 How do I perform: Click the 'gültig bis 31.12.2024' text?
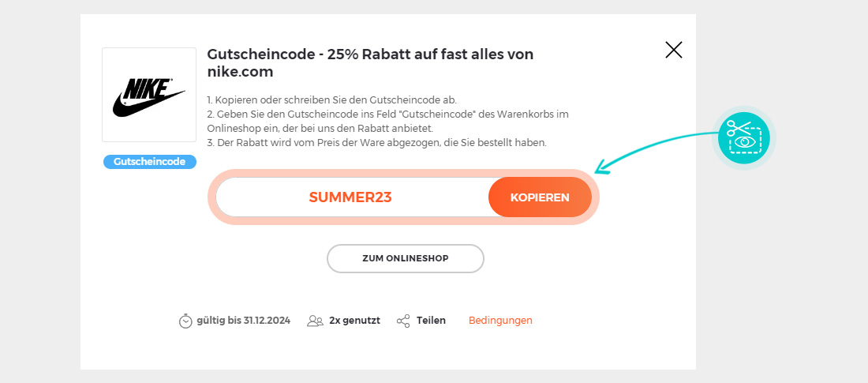pos(244,321)
